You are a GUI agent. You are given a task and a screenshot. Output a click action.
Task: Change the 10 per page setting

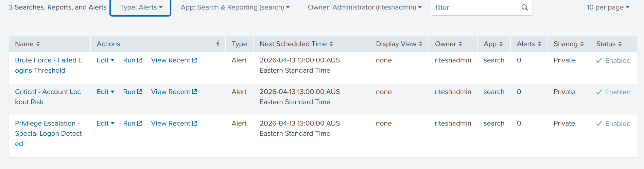point(608,7)
